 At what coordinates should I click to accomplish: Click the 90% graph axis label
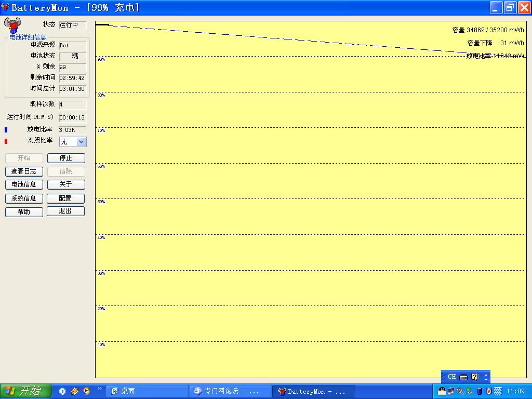click(101, 59)
